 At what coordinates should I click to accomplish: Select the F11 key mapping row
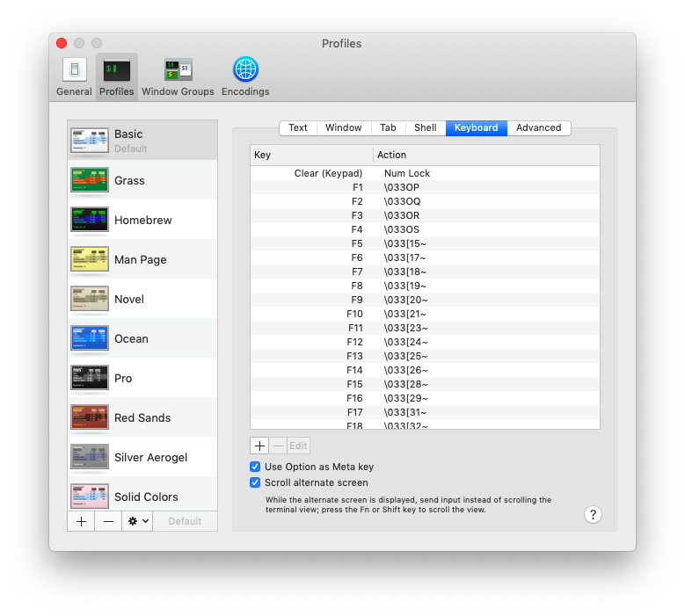pos(425,328)
